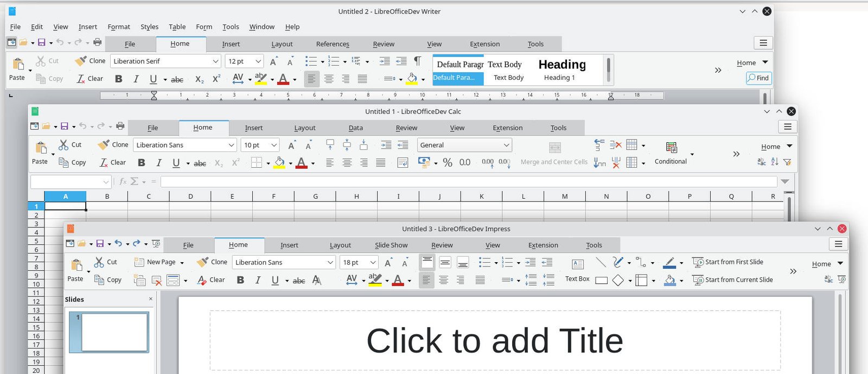
Task: Open Impress Slide Show tab
Action: (391, 245)
